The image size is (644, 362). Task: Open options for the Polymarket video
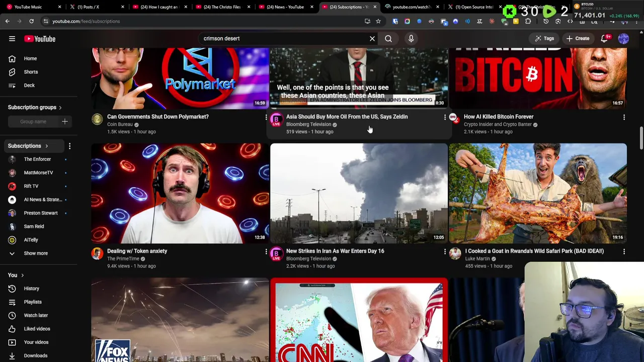tap(266, 117)
